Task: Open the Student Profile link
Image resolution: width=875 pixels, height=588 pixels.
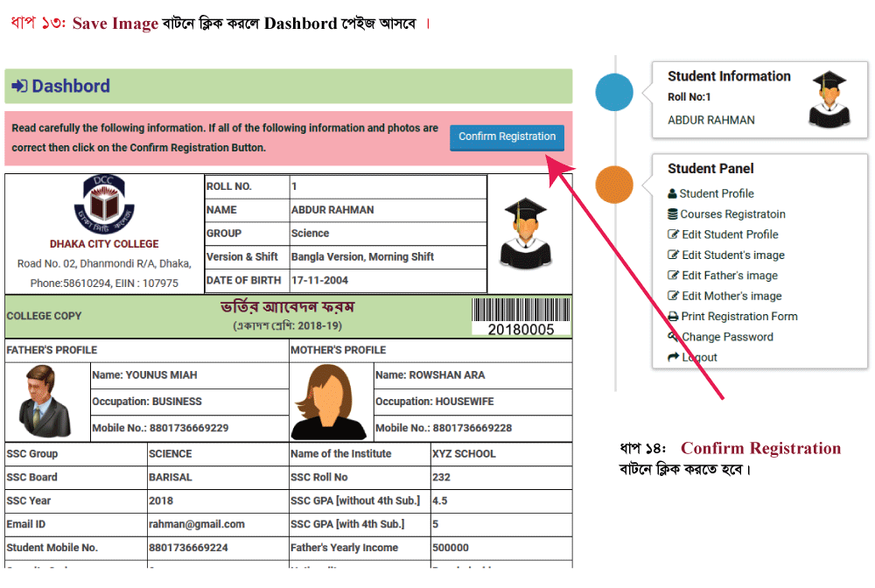Action: (716, 194)
